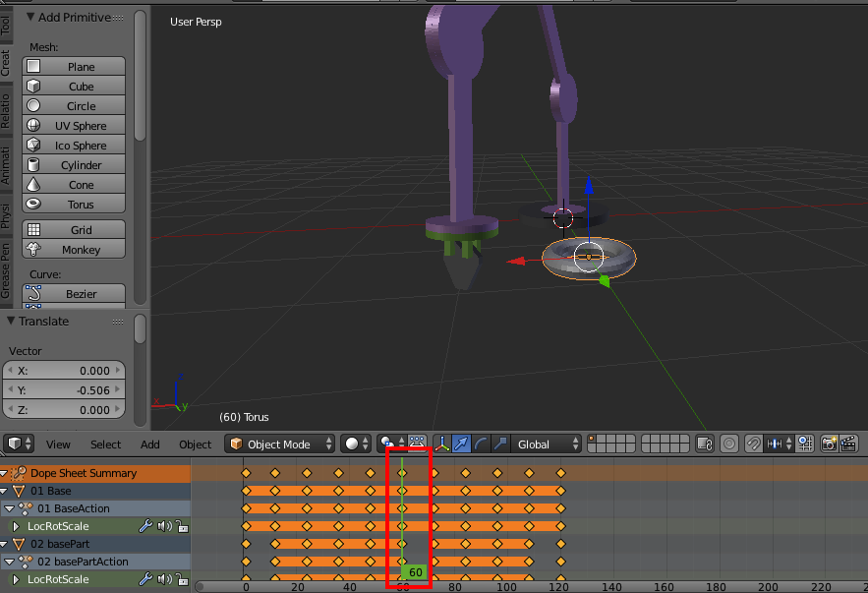Click the Monkey mesh icon

coord(33,249)
